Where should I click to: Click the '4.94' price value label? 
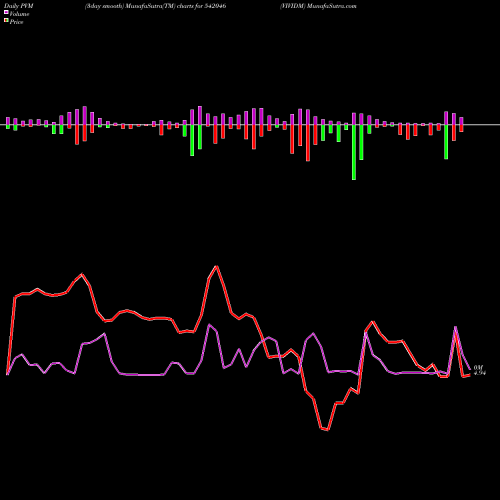coord(480,373)
